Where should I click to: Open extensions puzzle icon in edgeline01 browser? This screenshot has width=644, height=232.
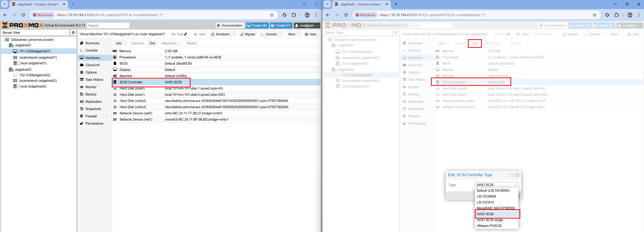point(294,15)
